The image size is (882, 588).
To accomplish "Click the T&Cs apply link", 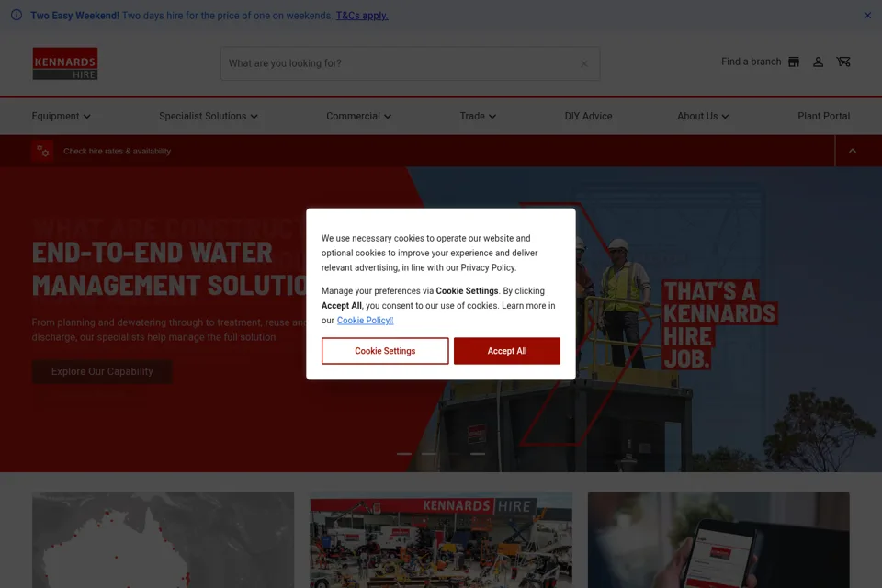I will (x=362, y=16).
